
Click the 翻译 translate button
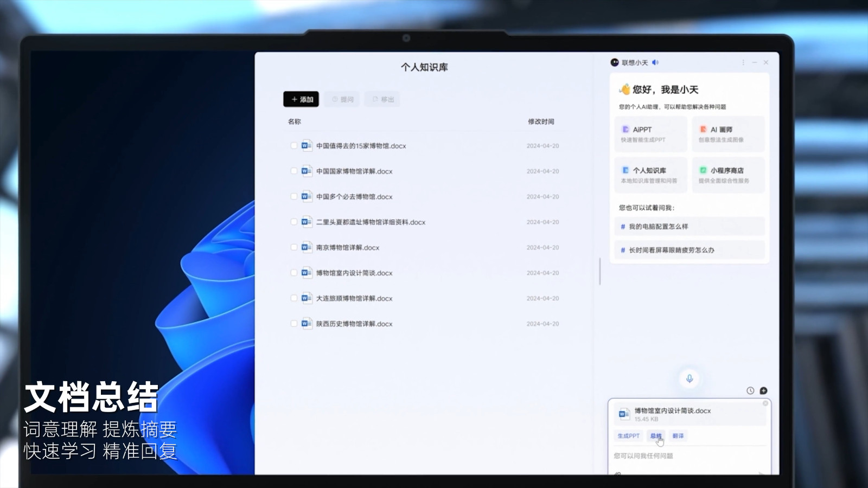678,436
